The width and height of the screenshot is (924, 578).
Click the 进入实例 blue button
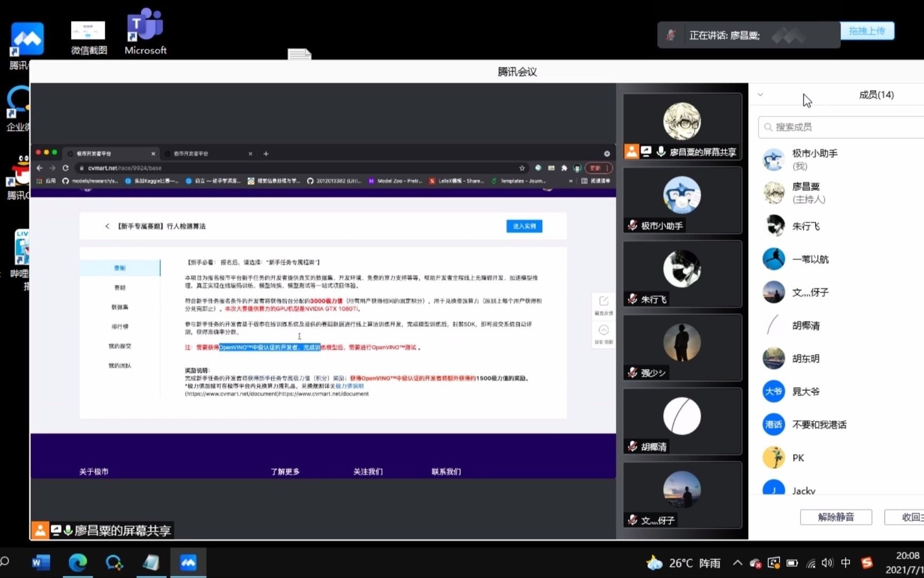pyautogui.click(x=524, y=226)
